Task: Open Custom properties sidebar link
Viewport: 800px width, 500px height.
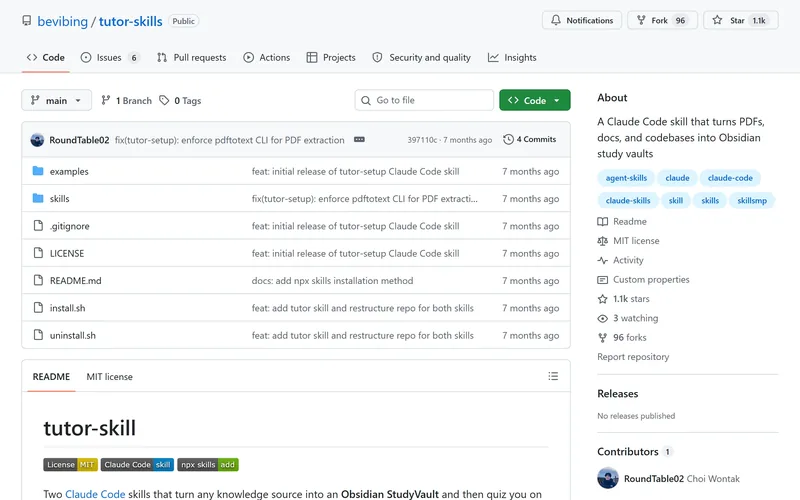Action: tap(643, 280)
